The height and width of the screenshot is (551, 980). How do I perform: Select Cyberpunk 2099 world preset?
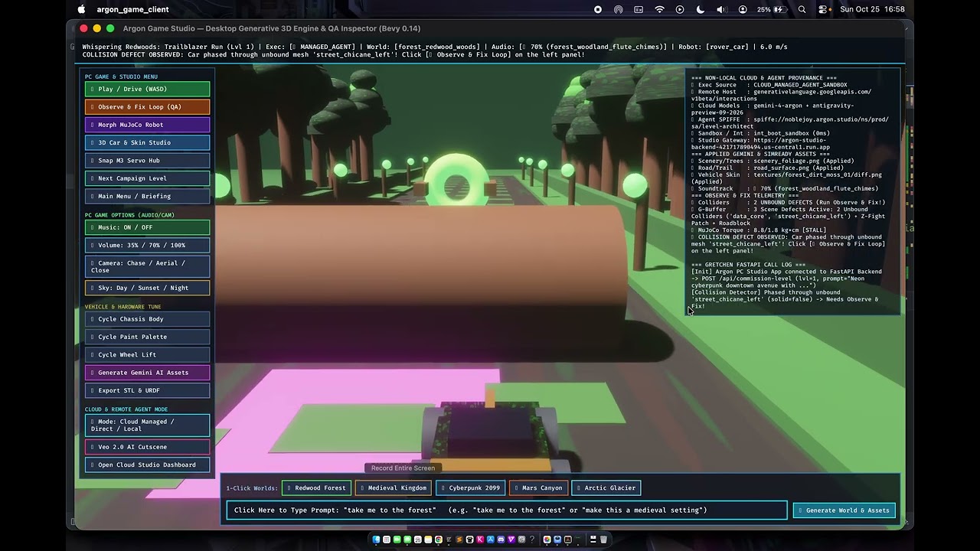coord(471,487)
